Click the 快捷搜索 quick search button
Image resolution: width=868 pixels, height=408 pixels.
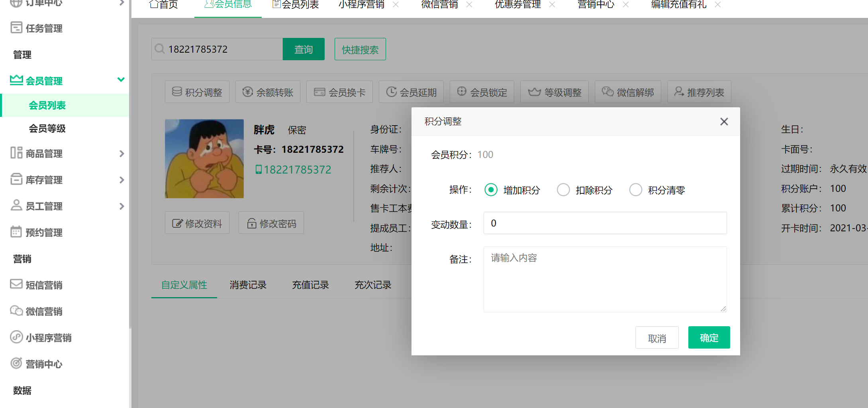coord(360,49)
